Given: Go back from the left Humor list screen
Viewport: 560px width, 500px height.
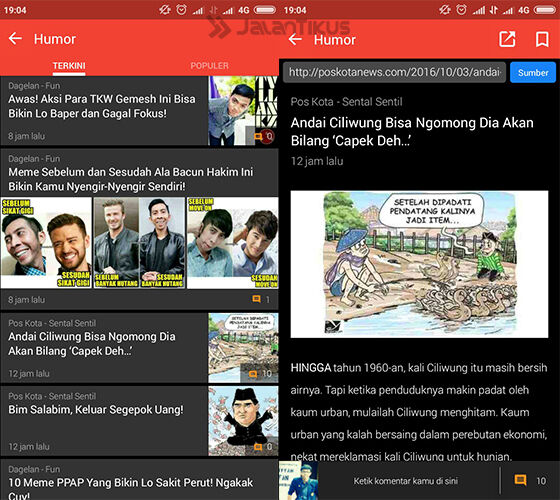Looking at the screenshot, I should point(15,38).
